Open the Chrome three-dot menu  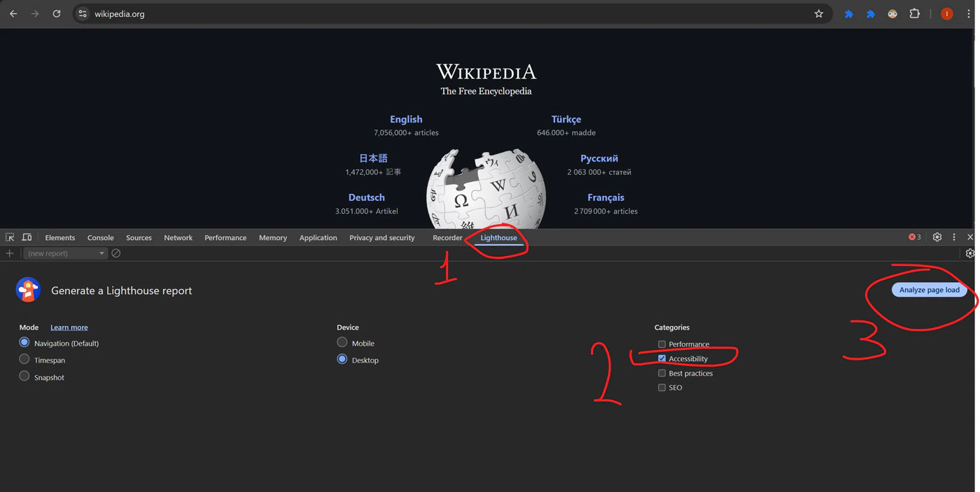[x=969, y=13]
